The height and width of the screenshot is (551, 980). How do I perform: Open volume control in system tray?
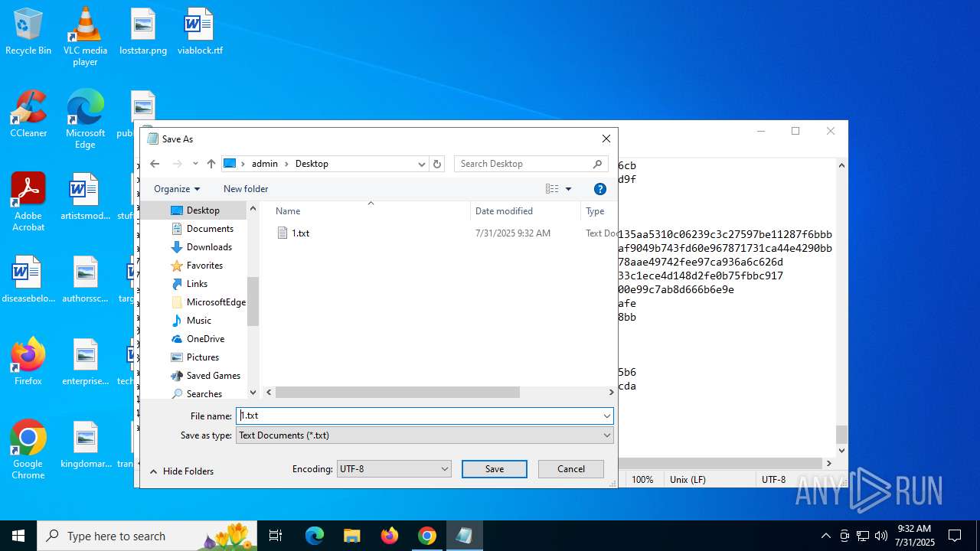coord(881,536)
